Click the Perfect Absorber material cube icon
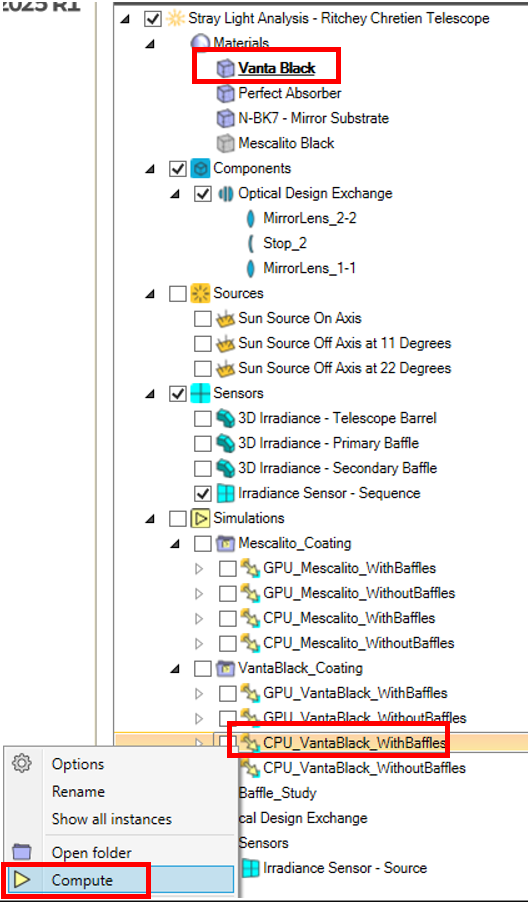528x902 pixels. click(x=225, y=93)
